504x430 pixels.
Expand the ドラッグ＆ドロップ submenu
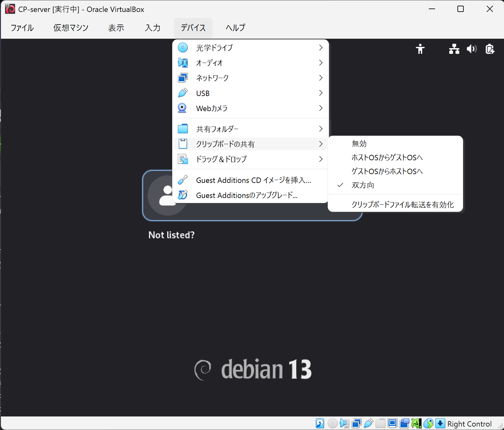(x=251, y=159)
